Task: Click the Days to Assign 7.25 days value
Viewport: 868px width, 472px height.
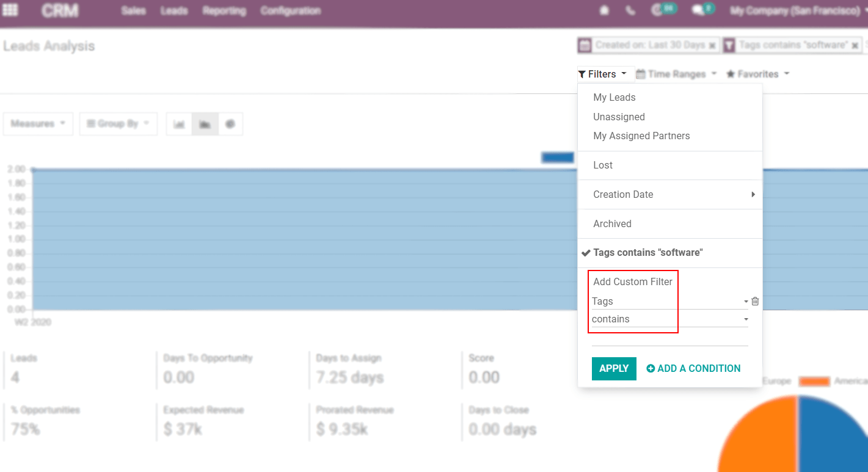Action: [350, 377]
